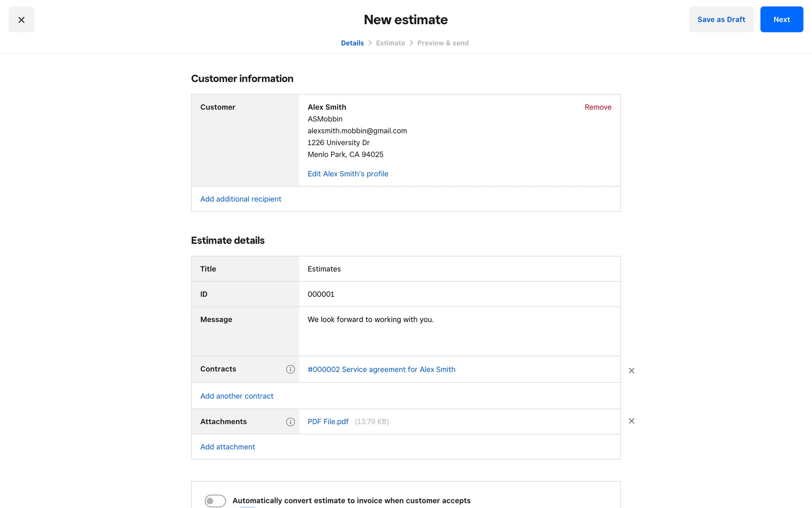
Task: Go to the Estimate step
Action: (x=390, y=43)
